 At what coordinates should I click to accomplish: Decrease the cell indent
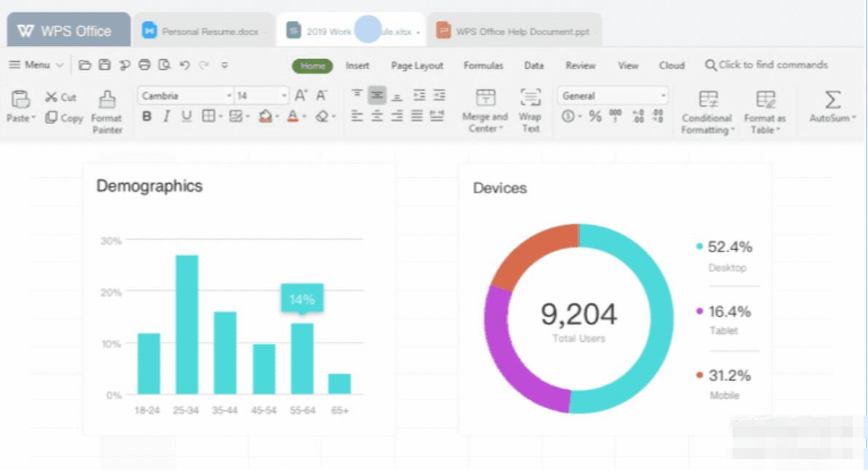point(419,95)
